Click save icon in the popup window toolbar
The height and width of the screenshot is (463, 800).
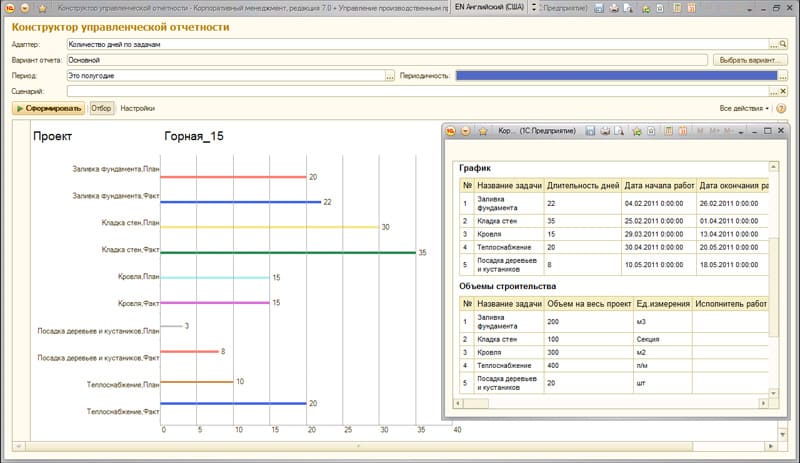[590, 131]
